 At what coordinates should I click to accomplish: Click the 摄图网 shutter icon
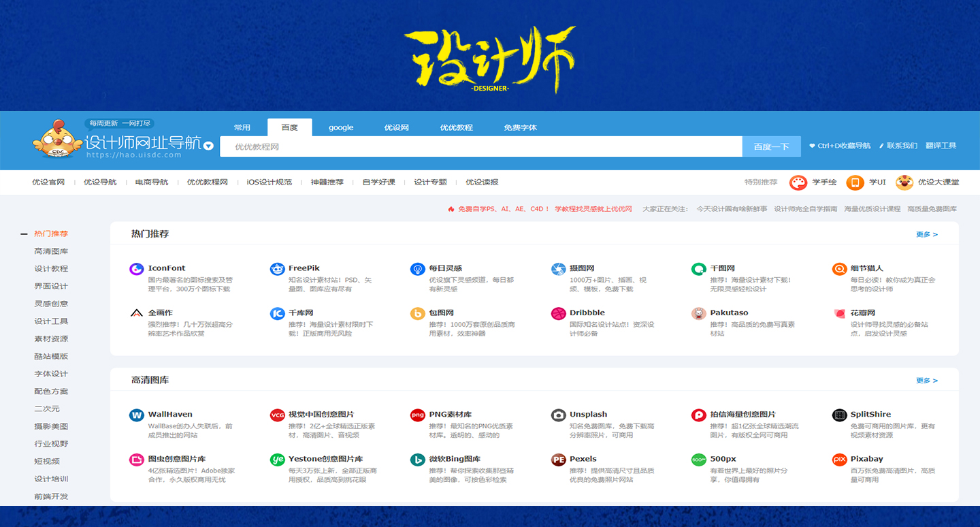[x=558, y=269]
